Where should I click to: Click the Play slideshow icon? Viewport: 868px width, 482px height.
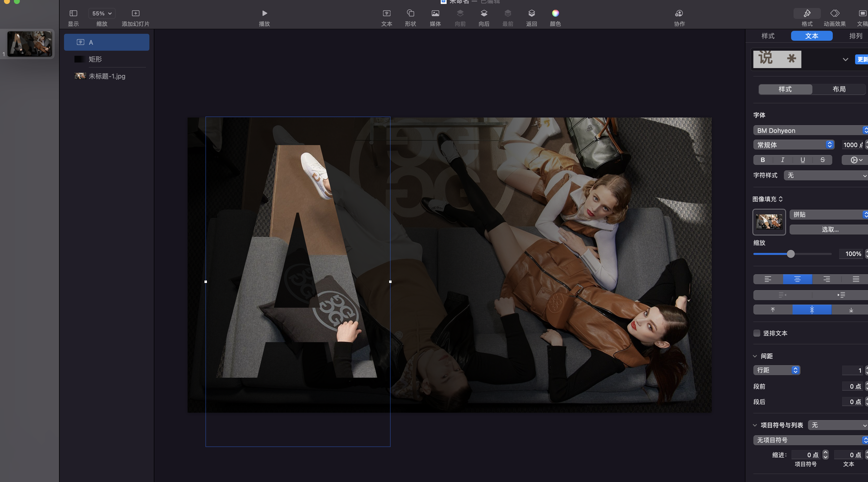(x=265, y=13)
